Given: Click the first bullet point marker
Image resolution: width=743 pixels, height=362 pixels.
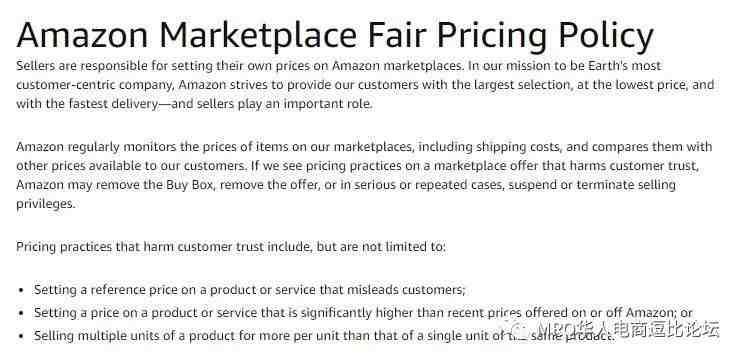Looking at the screenshot, I should click(20, 290).
